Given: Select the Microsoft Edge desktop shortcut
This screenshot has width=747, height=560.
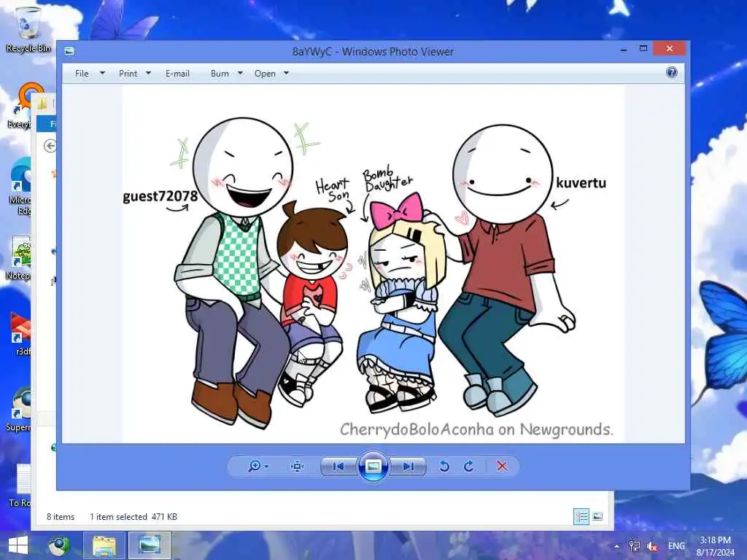Looking at the screenshot, I should 20,186.
